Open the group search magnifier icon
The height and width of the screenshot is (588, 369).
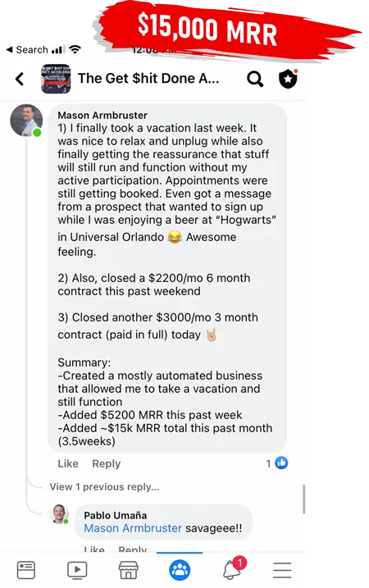click(255, 79)
